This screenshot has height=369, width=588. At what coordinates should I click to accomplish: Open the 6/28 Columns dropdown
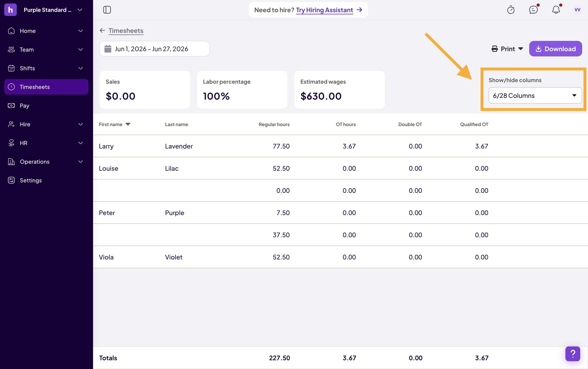click(x=535, y=95)
